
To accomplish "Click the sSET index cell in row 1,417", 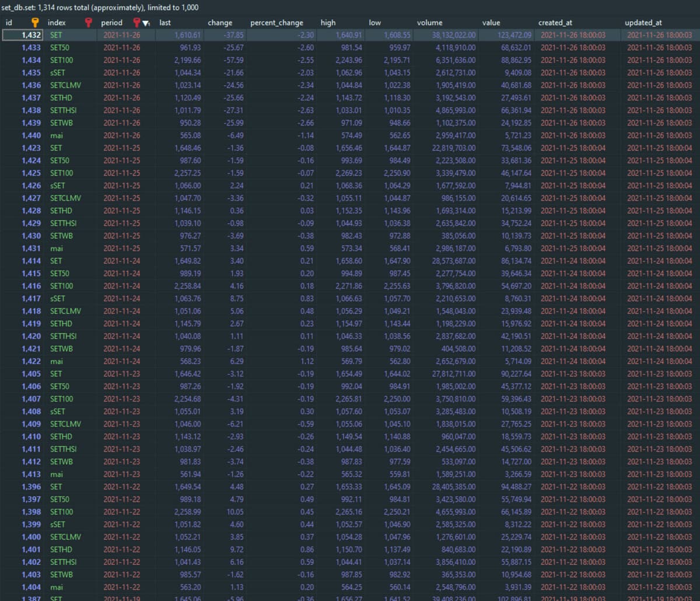I will coord(69,299).
